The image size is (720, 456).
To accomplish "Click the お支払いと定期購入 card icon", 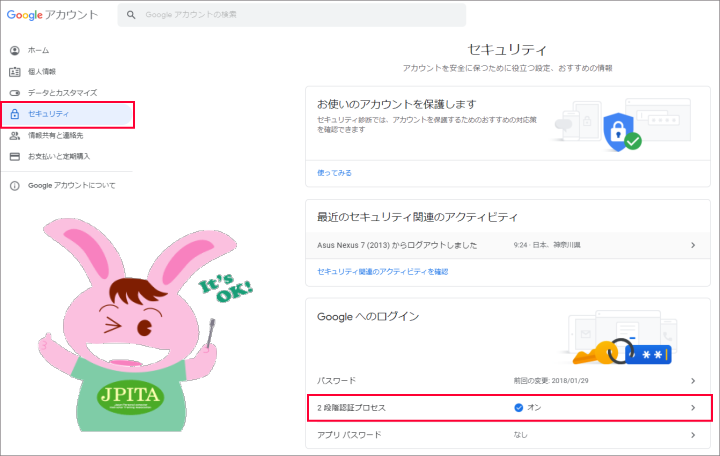I will (x=15, y=156).
